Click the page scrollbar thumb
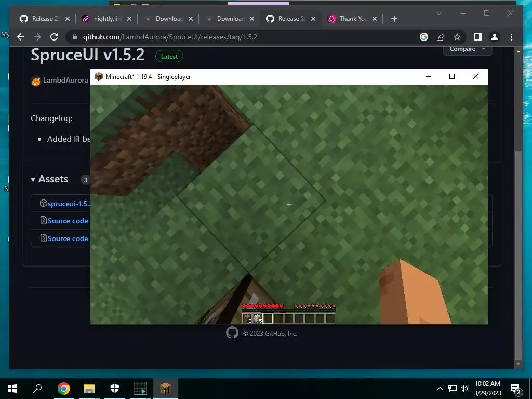The height and width of the screenshot is (399, 532). click(518, 255)
